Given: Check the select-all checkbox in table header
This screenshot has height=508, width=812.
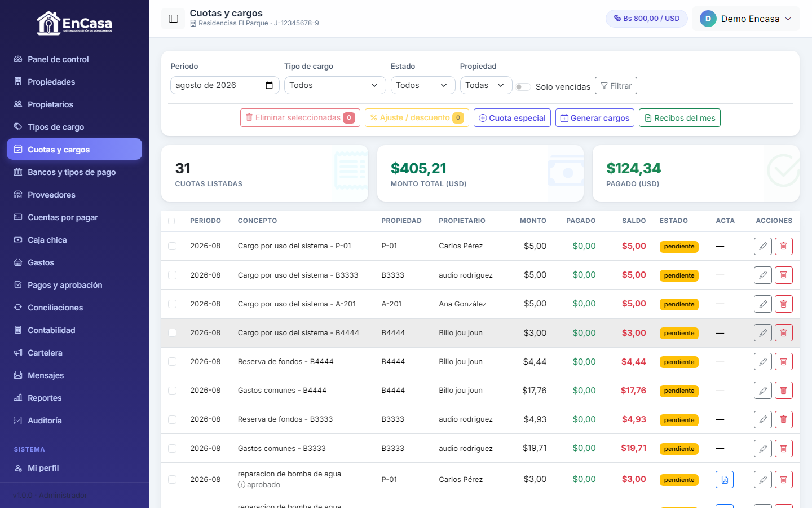Looking at the screenshot, I should (x=171, y=221).
